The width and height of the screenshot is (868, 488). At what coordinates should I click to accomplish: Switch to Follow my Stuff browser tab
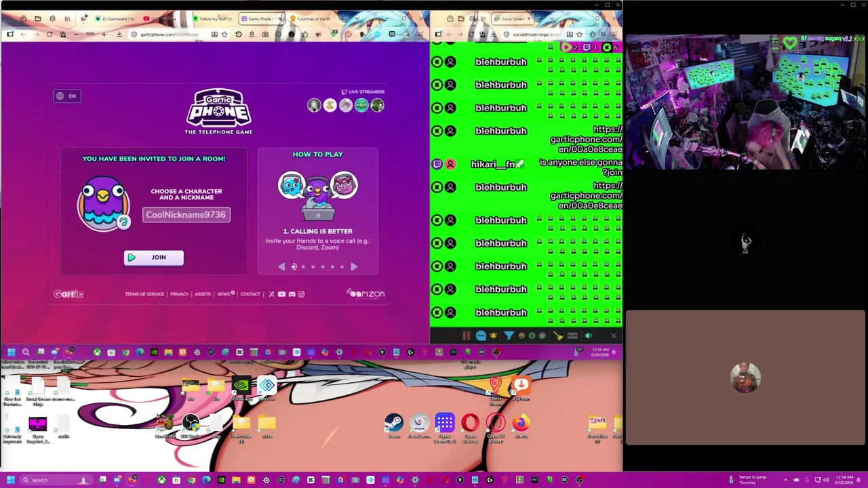point(214,18)
